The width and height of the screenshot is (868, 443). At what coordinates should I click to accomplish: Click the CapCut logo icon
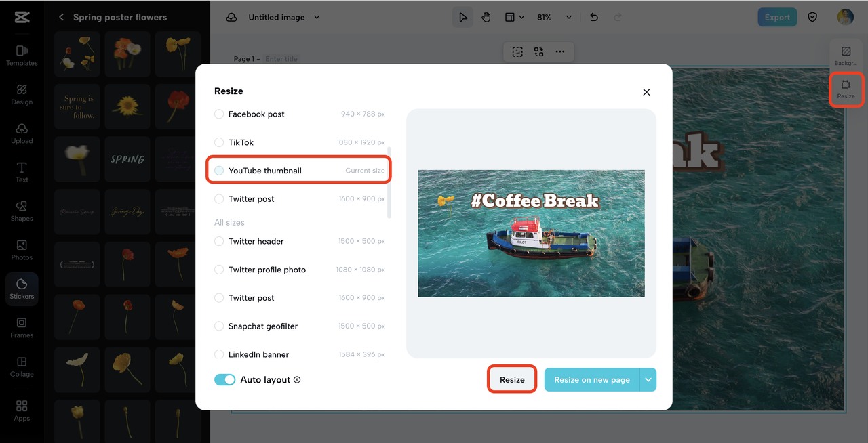(x=22, y=18)
